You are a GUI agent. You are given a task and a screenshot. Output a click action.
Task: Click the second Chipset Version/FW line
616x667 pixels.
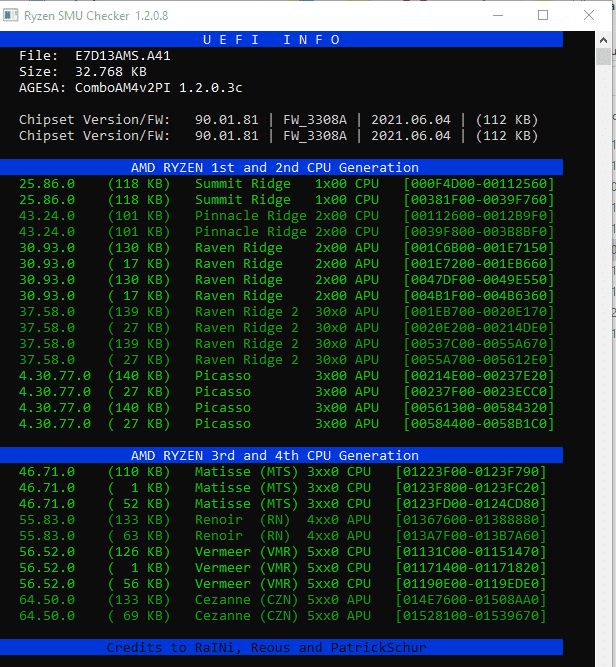279,136
